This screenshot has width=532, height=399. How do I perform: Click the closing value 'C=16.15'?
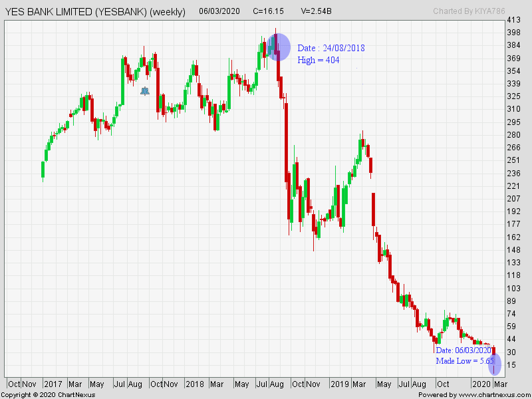pos(268,11)
